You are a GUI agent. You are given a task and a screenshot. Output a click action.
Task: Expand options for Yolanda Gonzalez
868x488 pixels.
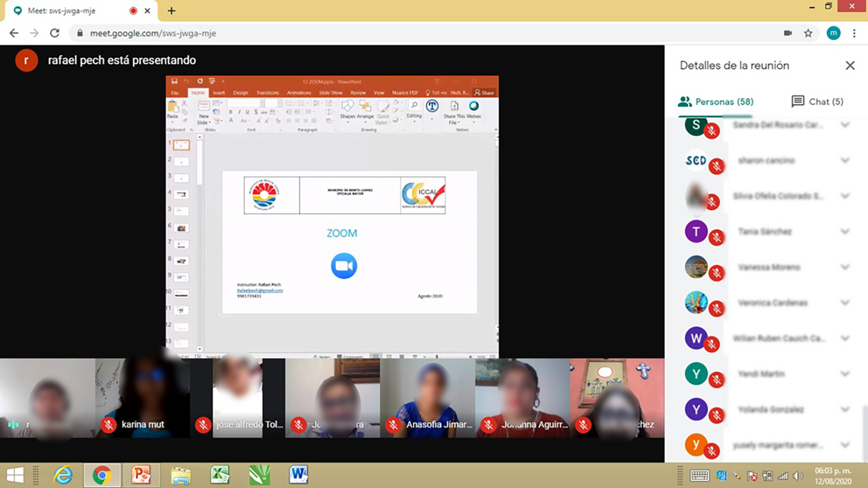tap(845, 410)
